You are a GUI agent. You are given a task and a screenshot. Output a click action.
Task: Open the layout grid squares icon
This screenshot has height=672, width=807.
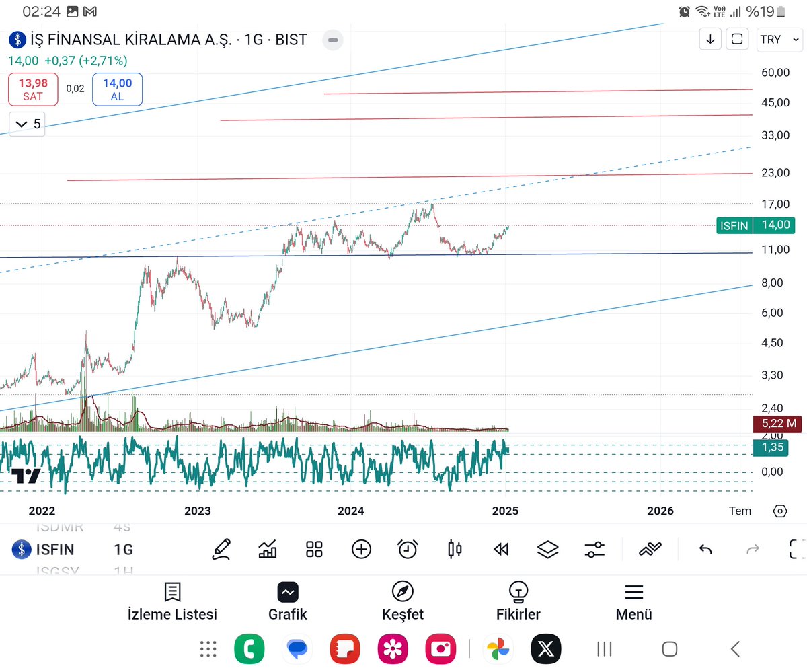point(314,549)
